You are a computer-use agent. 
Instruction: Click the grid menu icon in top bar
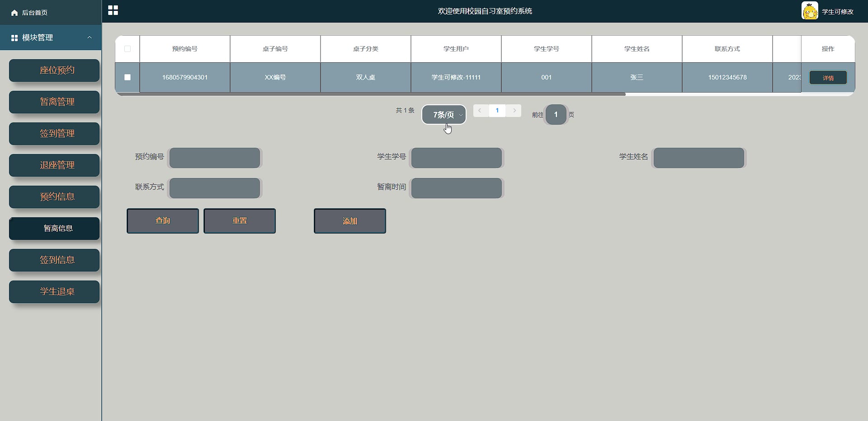pyautogui.click(x=113, y=10)
